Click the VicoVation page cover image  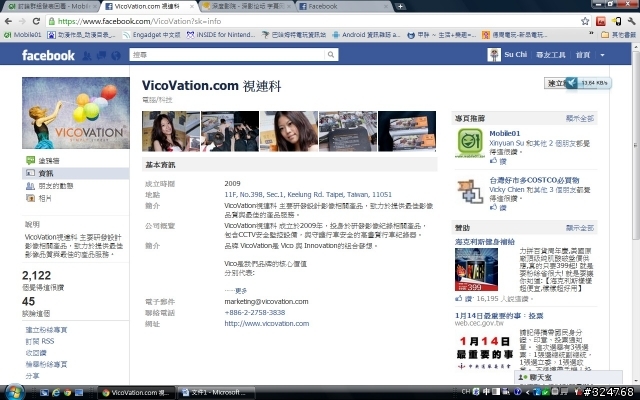click(76, 113)
